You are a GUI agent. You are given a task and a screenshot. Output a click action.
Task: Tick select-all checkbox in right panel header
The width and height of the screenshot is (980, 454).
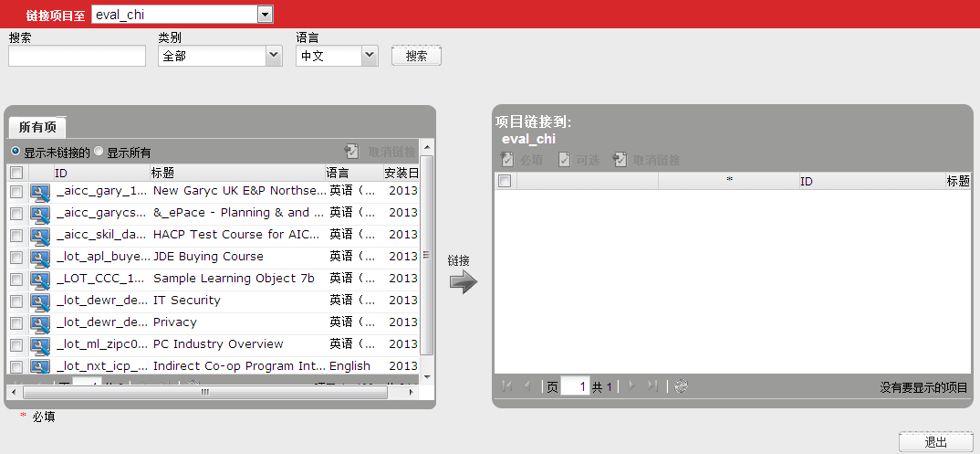(x=505, y=182)
